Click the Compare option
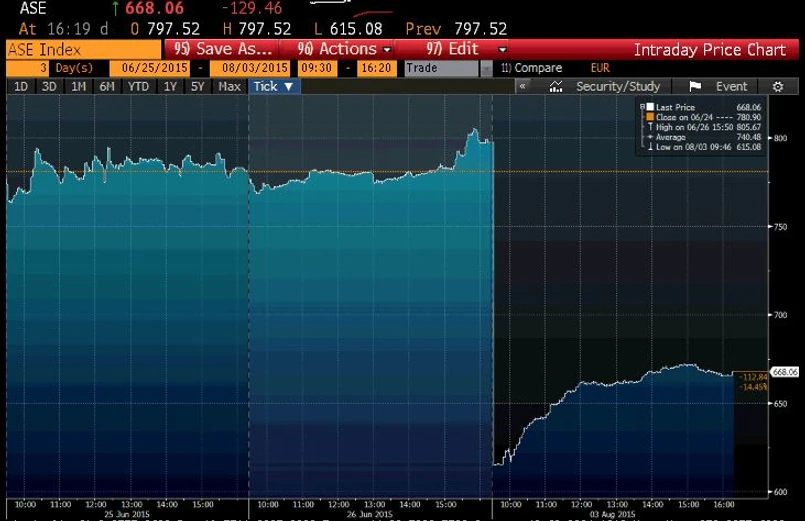This screenshot has height=521, width=805. 531,68
